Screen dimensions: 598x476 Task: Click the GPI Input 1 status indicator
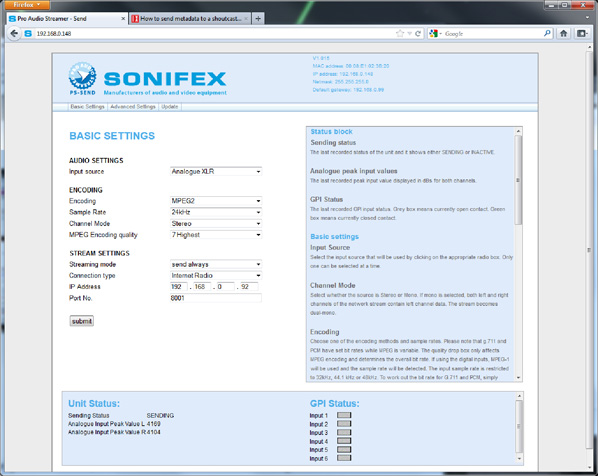pyautogui.click(x=344, y=415)
